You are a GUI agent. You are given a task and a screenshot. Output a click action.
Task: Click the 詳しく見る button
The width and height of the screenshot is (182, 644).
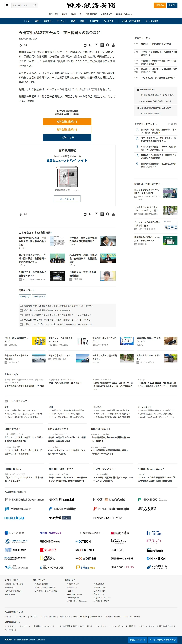tap(67, 199)
